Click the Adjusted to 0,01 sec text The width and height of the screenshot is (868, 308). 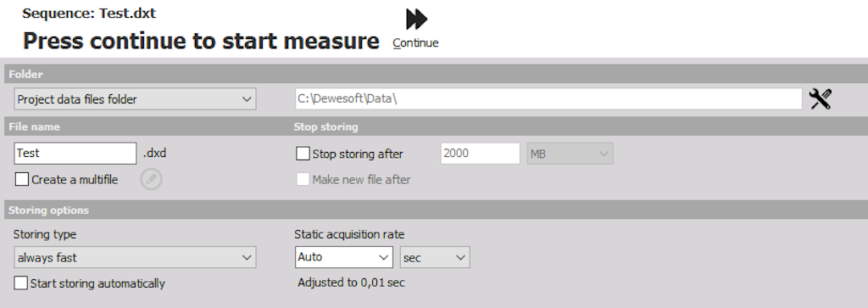pos(351,283)
